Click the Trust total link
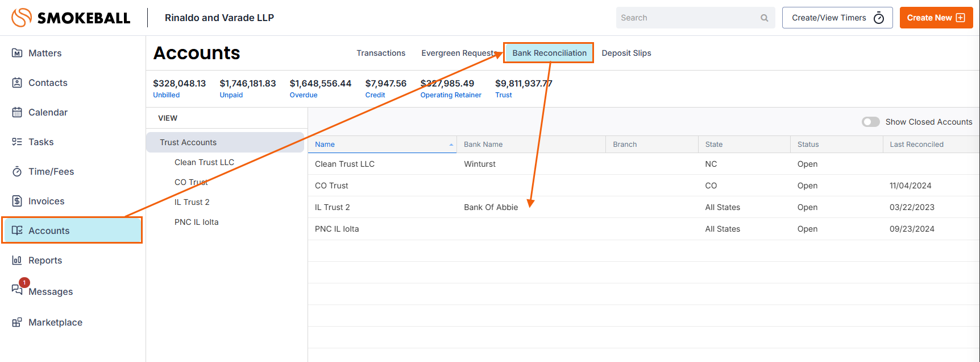980x362 pixels. [504, 95]
